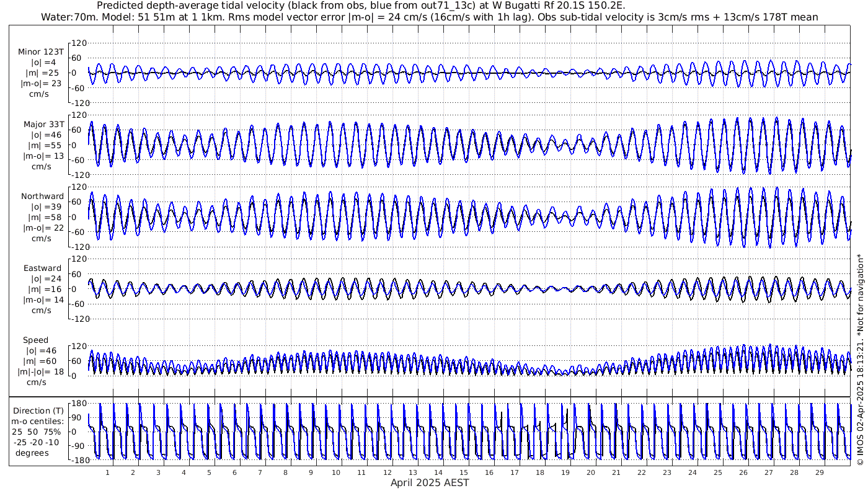This screenshot has width=868, height=496.
Task: Click day 1 tick on the date axis
Action: click(x=107, y=472)
